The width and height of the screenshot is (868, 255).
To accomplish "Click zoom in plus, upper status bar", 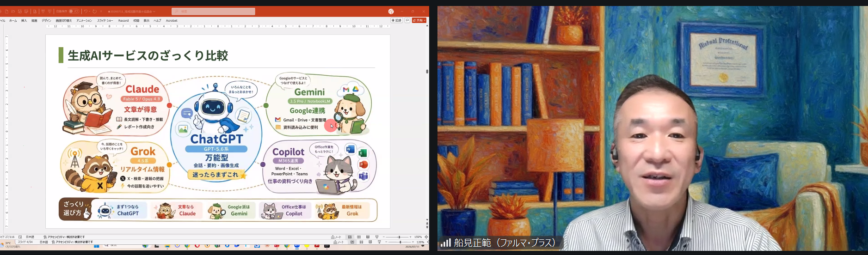I will pos(410,237).
